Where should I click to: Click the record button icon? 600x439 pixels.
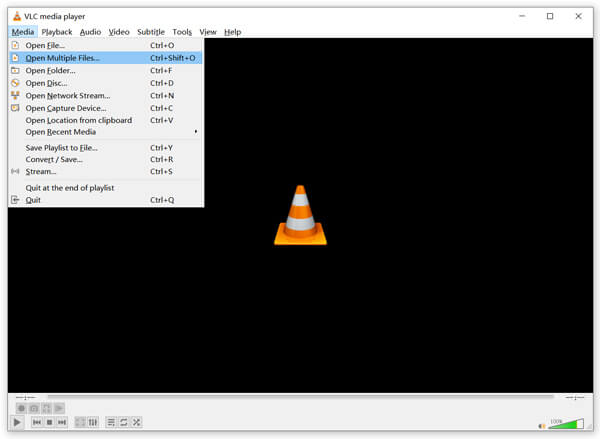point(21,408)
